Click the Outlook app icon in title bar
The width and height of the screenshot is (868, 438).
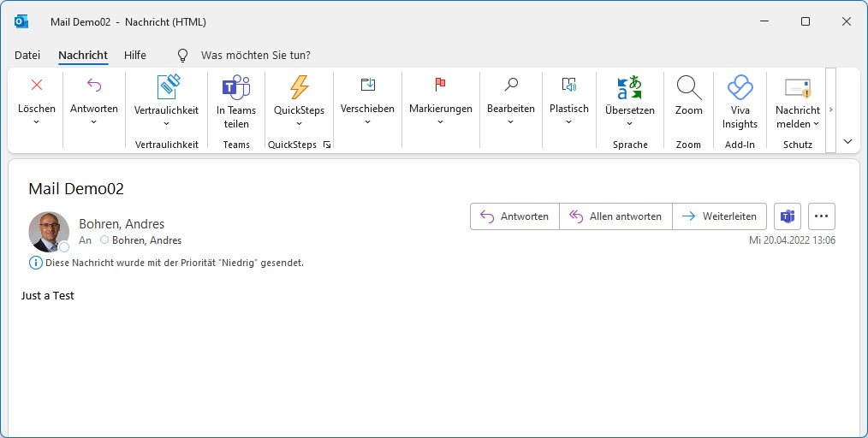pyautogui.click(x=21, y=21)
